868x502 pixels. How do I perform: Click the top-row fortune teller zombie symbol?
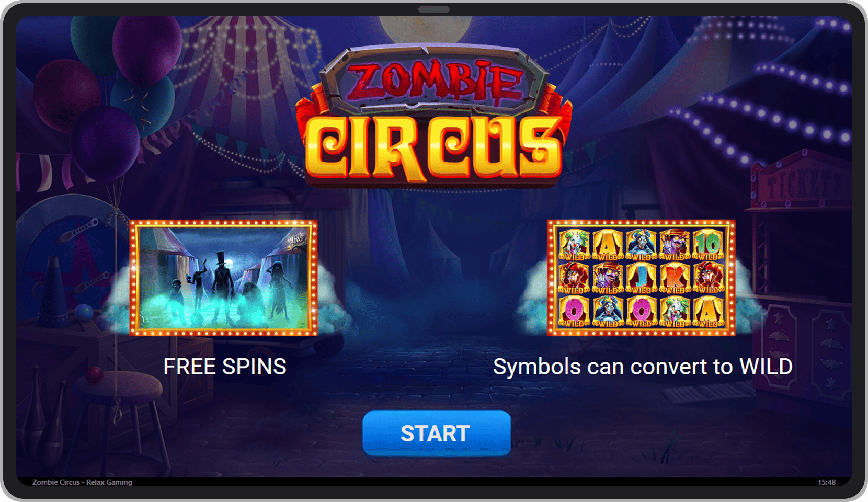point(641,244)
